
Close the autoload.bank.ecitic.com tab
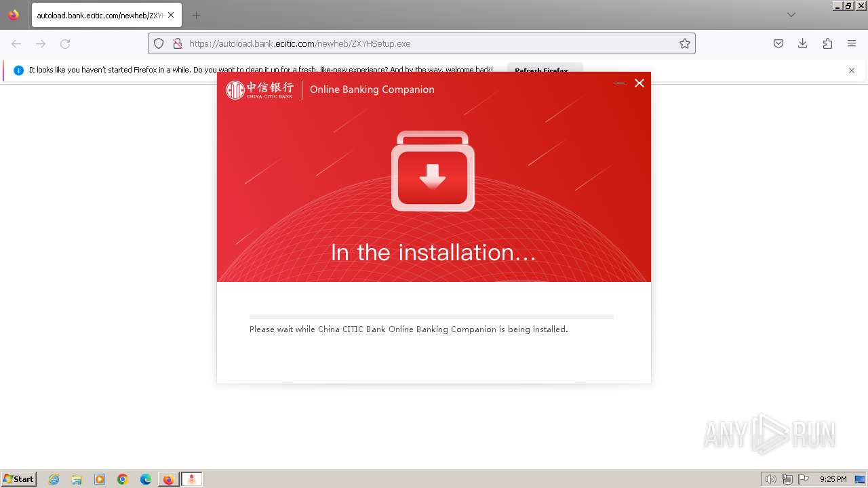[171, 15]
